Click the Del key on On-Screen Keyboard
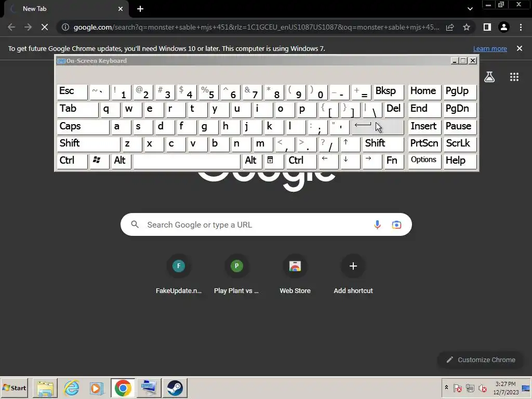Image resolution: width=532 pixels, height=399 pixels. [x=394, y=110]
